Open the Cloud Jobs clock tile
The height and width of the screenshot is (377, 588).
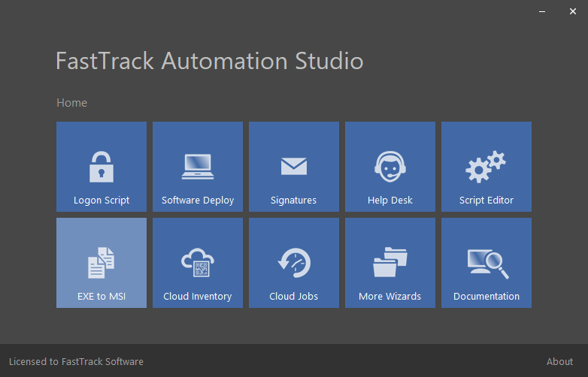coord(294,263)
